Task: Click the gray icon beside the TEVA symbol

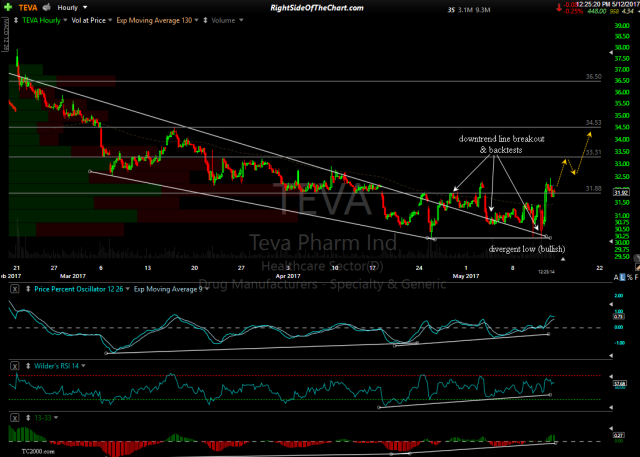Action: pyautogui.click(x=47, y=7)
